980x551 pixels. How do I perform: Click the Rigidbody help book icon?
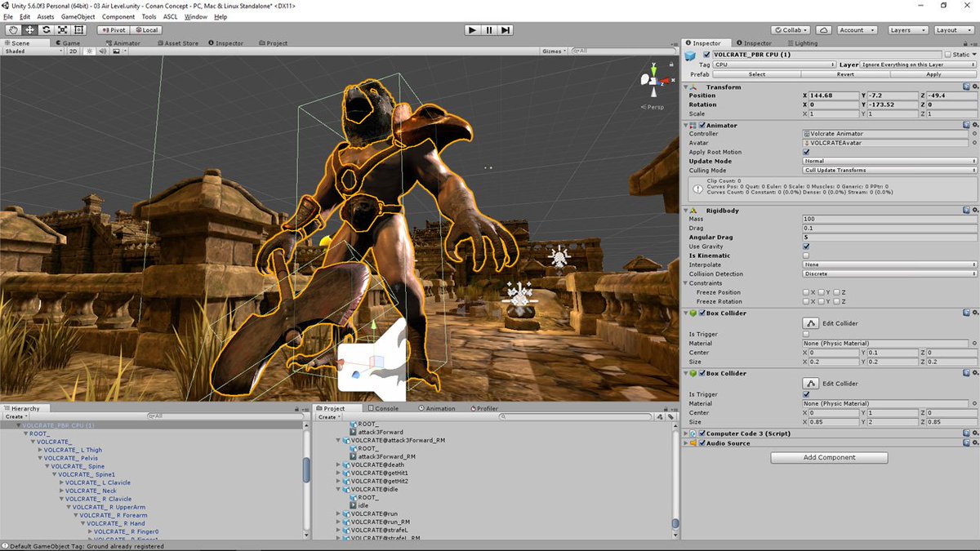(966, 210)
